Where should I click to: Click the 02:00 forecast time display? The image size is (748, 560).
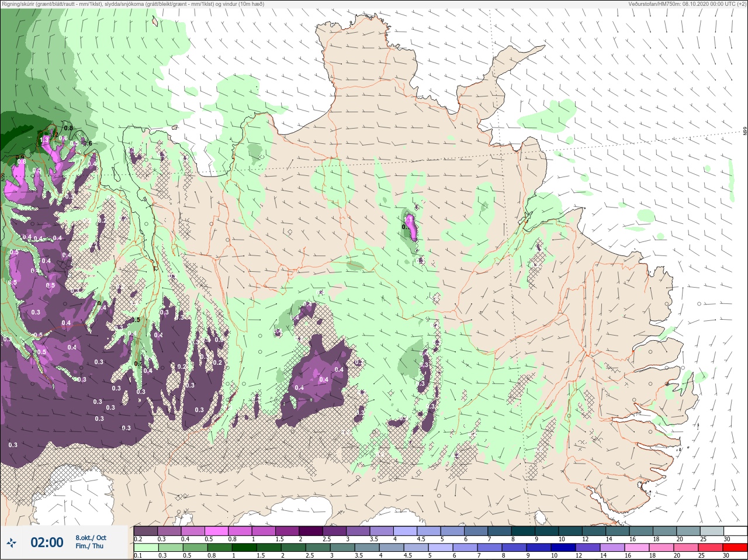[x=47, y=542]
